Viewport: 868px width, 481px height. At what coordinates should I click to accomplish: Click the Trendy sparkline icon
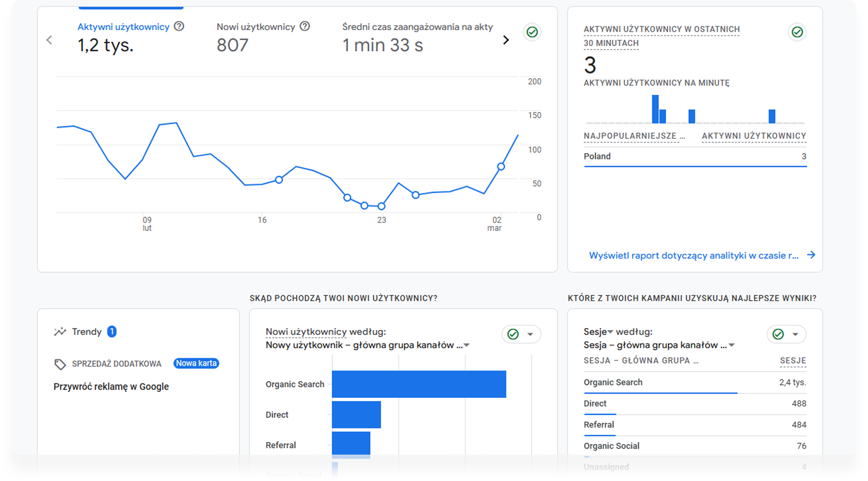coord(60,332)
